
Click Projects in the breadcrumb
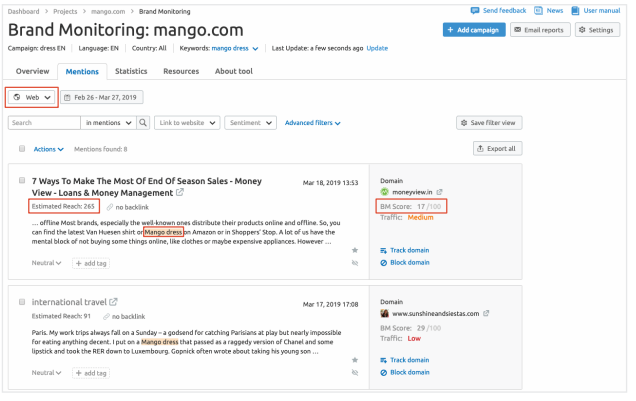65,12
